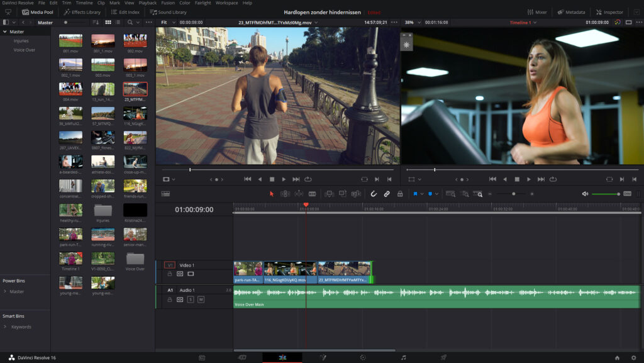
Task: Click the detail zoom icon
Action: [465, 194]
